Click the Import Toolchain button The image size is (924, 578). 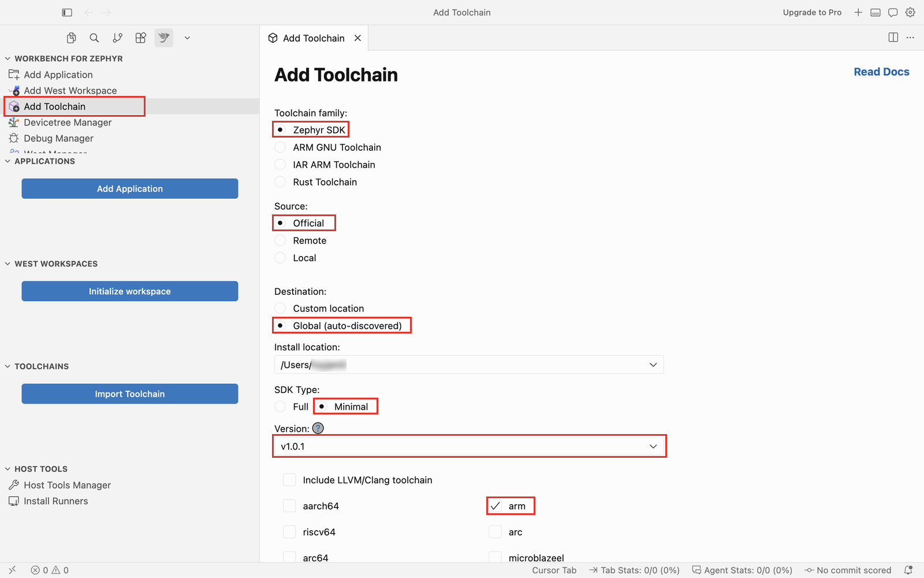(x=130, y=394)
